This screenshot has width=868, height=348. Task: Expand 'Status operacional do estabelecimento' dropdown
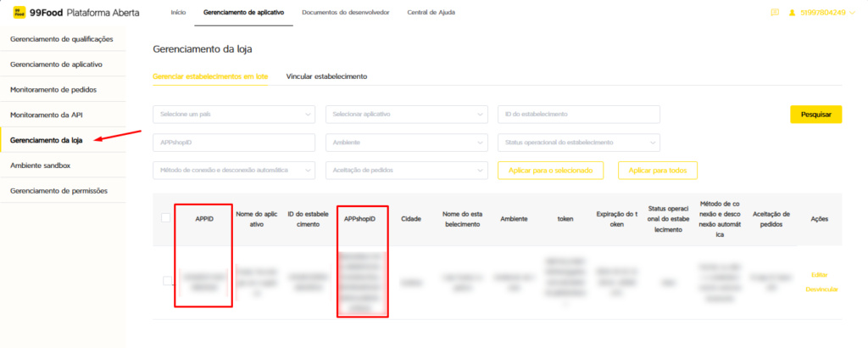point(579,143)
